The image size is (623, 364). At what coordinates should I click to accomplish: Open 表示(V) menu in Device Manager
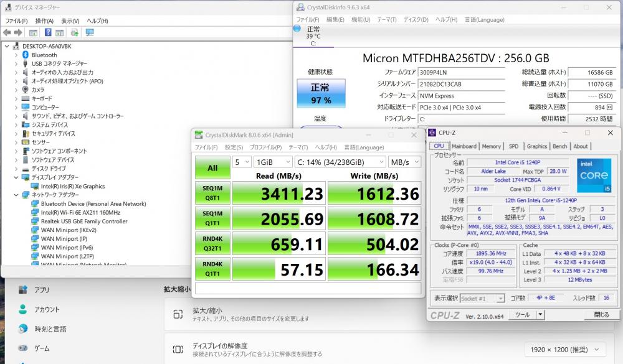click(x=70, y=21)
